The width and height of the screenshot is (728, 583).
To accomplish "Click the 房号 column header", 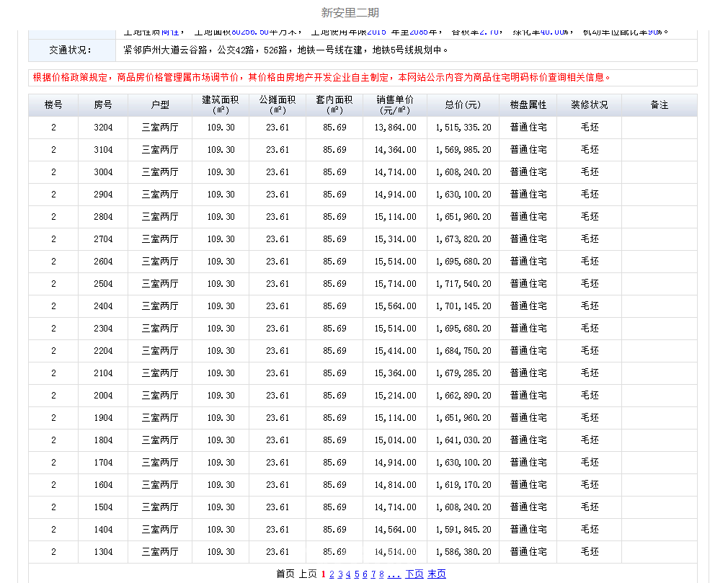I will click(x=103, y=105).
